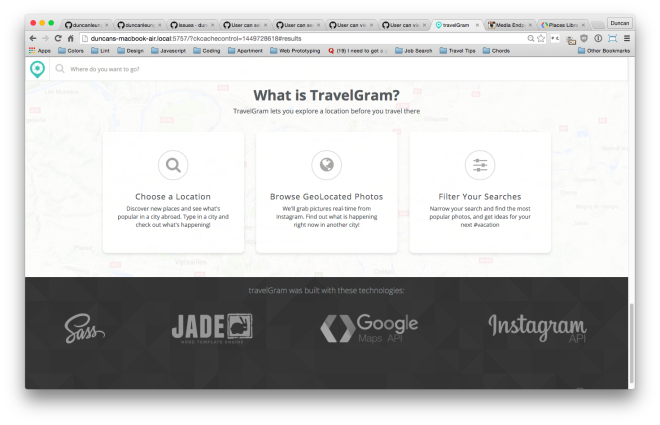Click the blue screen-capture extension icon
The width and height of the screenshot is (660, 425).
click(612, 38)
